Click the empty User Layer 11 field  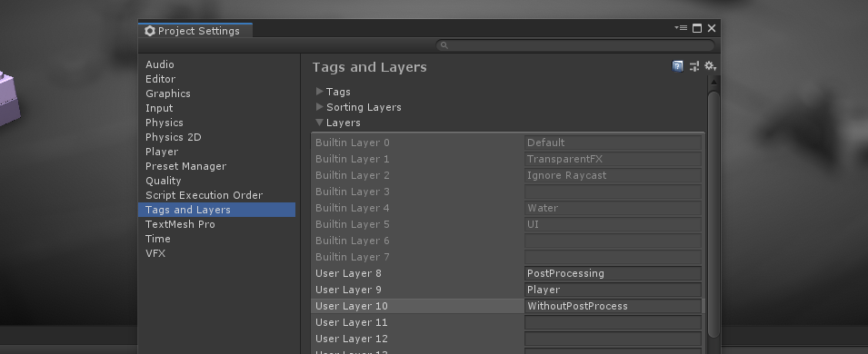pos(613,322)
